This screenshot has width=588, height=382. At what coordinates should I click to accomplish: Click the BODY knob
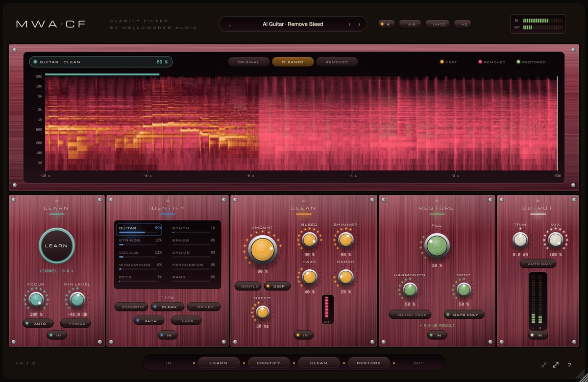[x=464, y=289]
